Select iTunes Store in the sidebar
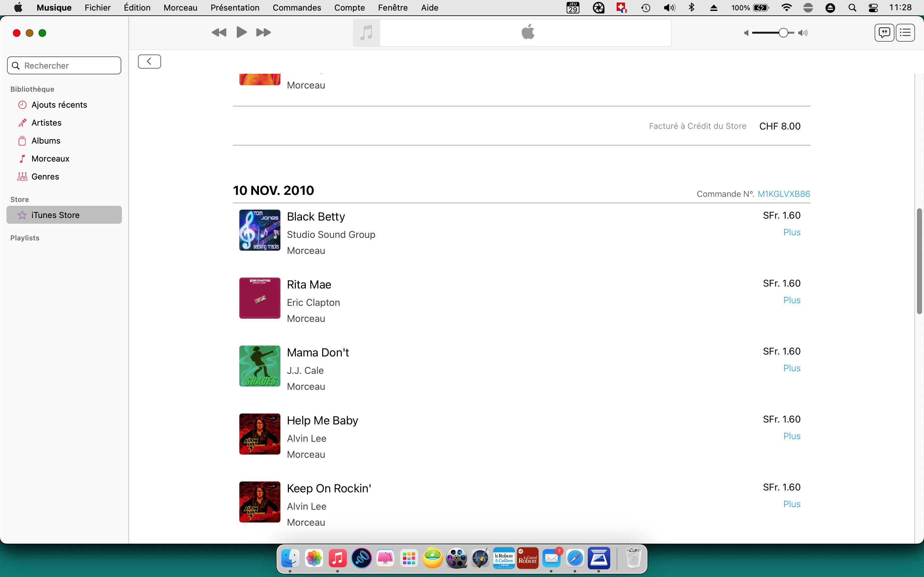The height and width of the screenshot is (577, 924). click(x=56, y=215)
